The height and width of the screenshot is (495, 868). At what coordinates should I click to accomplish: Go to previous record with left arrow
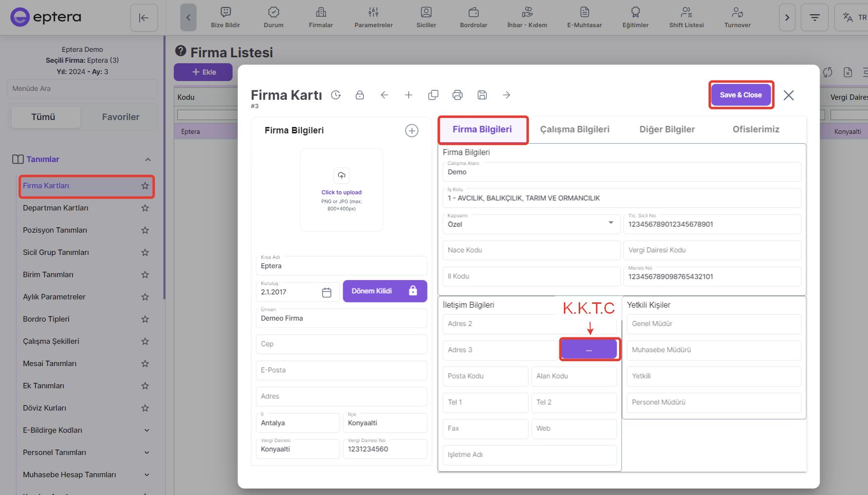(x=384, y=95)
